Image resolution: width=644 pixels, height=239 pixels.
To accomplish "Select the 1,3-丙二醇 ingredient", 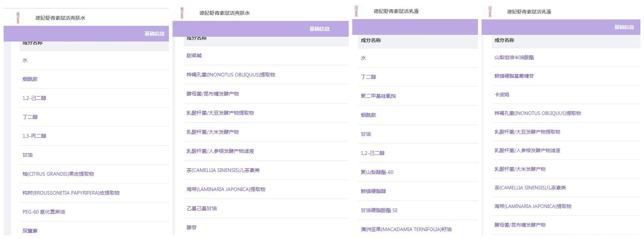I will 34,136.
